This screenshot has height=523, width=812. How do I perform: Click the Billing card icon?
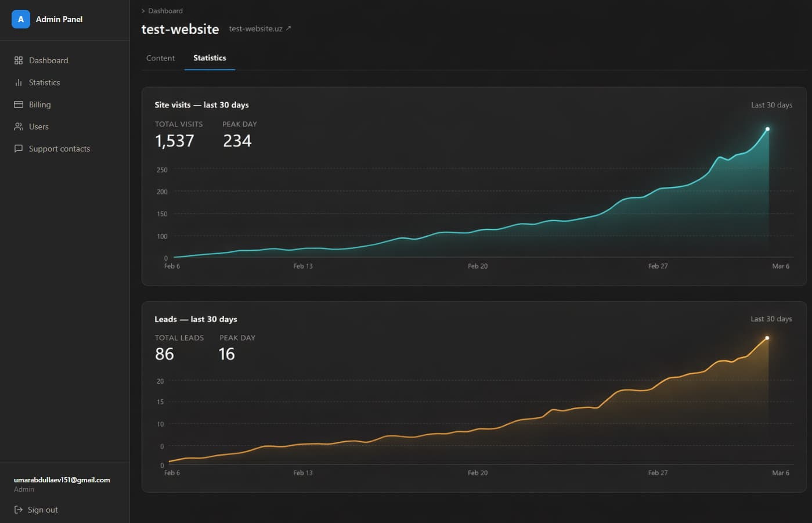point(19,104)
